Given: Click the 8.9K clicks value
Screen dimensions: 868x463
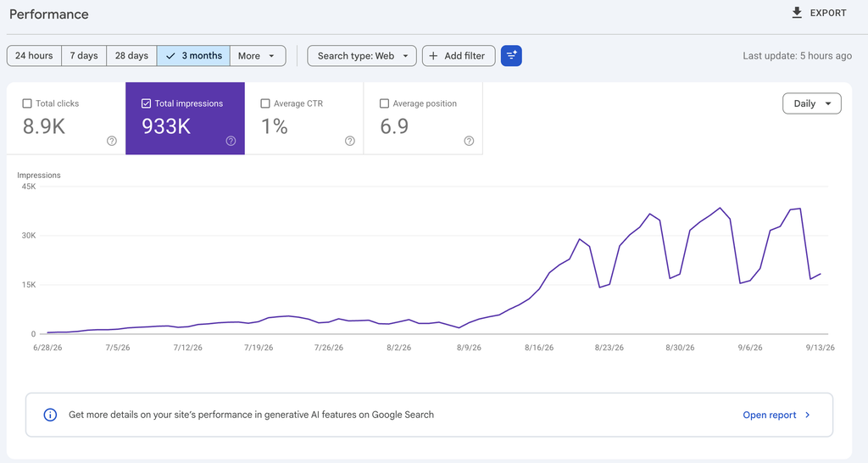Looking at the screenshot, I should pyautogui.click(x=44, y=127).
